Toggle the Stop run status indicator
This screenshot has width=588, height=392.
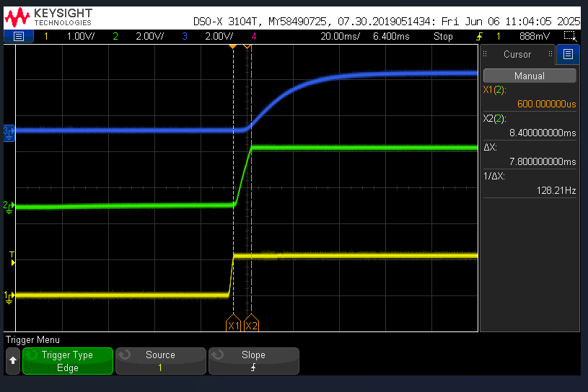click(x=443, y=36)
